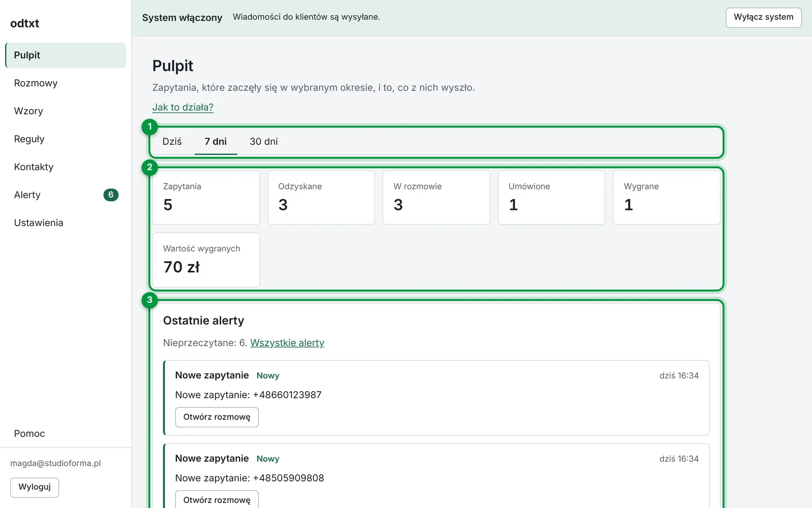The width and height of the screenshot is (812, 508).
Task: Click the "Nowy" tag on the +48505909808 alert
Action: [x=268, y=459]
